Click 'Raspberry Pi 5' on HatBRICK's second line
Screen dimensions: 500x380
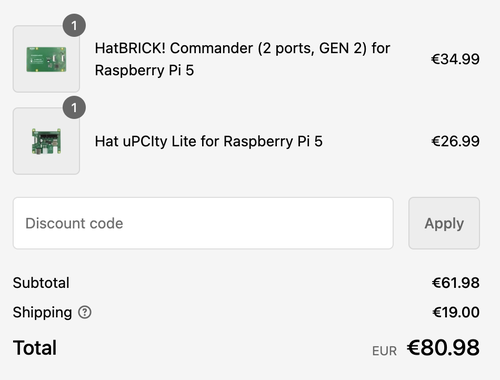(x=144, y=71)
